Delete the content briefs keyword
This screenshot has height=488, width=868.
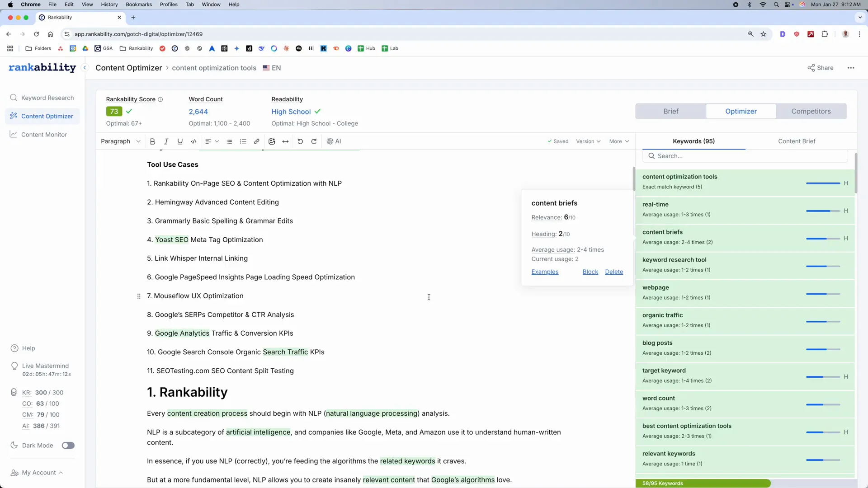click(614, 272)
